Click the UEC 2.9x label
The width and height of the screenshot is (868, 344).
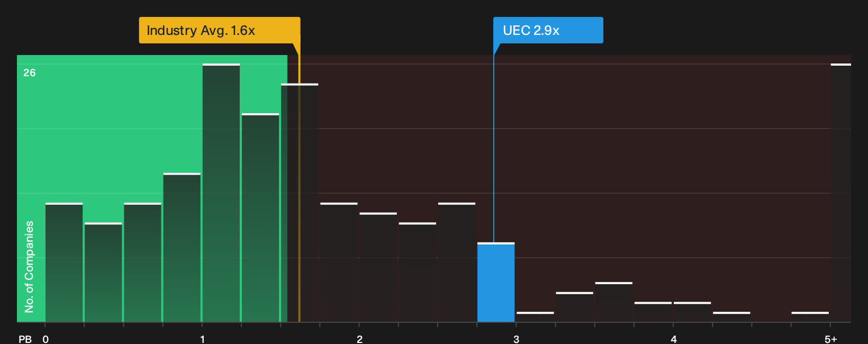(x=548, y=30)
